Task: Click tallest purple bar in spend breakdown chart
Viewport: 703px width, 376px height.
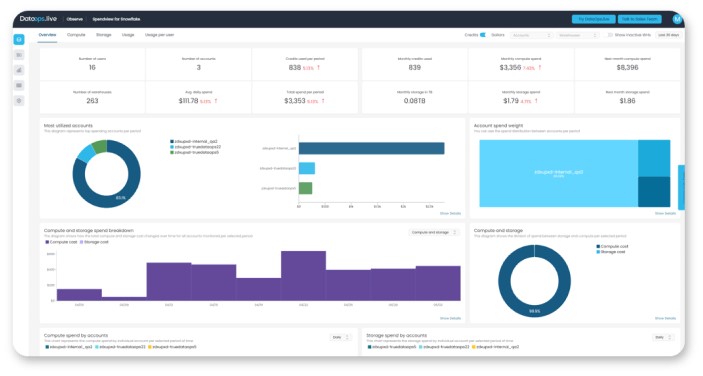Action: point(303,276)
